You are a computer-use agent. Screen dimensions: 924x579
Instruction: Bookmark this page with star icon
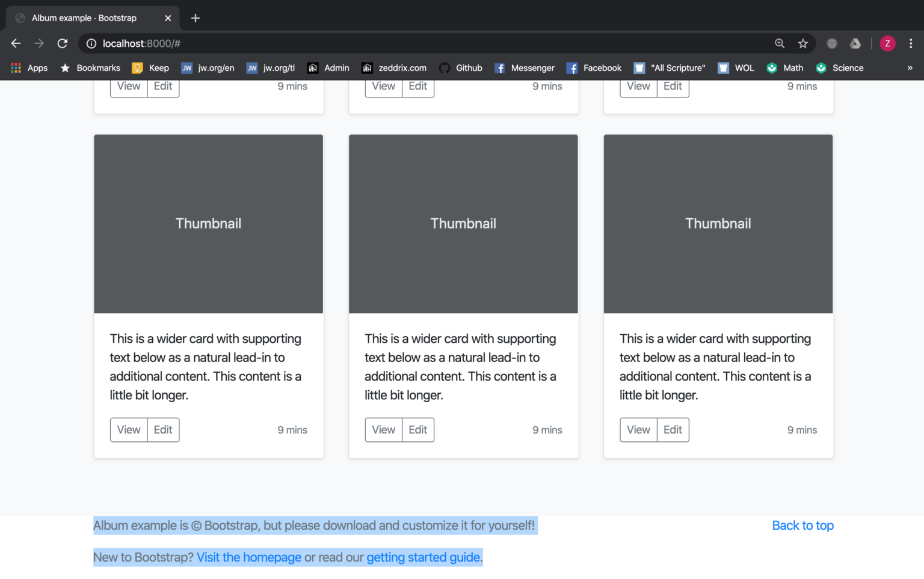click(802, 43)
